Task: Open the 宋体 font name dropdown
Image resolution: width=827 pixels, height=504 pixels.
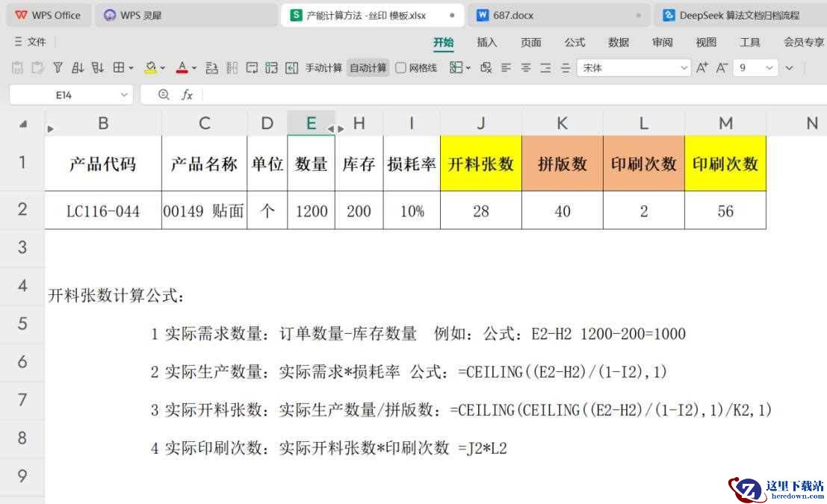Action: (684, 67)
